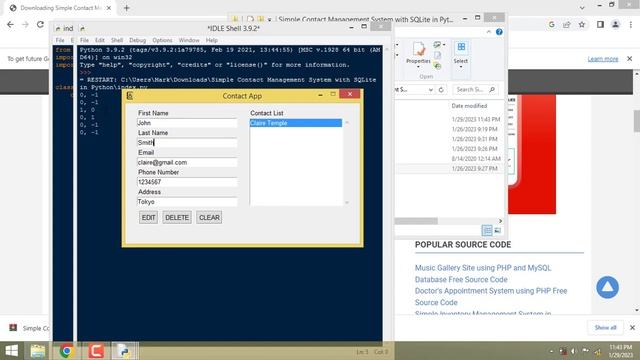
Task: Open Music Gallery Site using PHP link
Action: click(x=483, y=273)
